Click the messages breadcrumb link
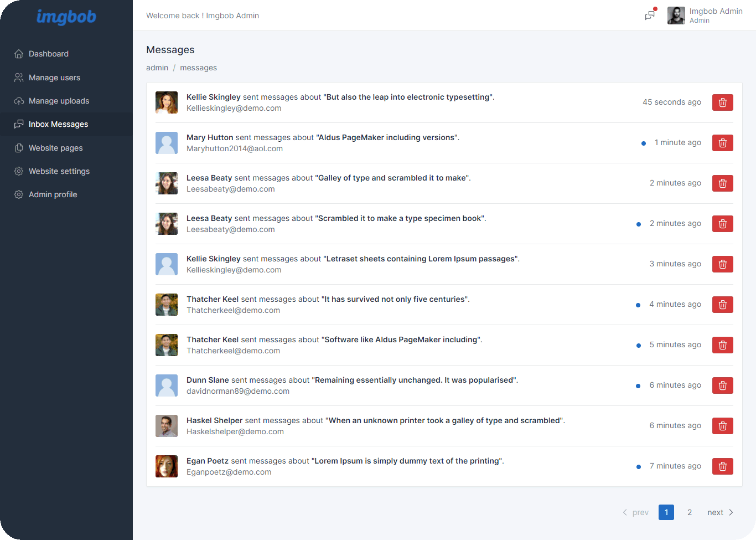This screenshot has height=540, width=756. click(x=198, y=68)
